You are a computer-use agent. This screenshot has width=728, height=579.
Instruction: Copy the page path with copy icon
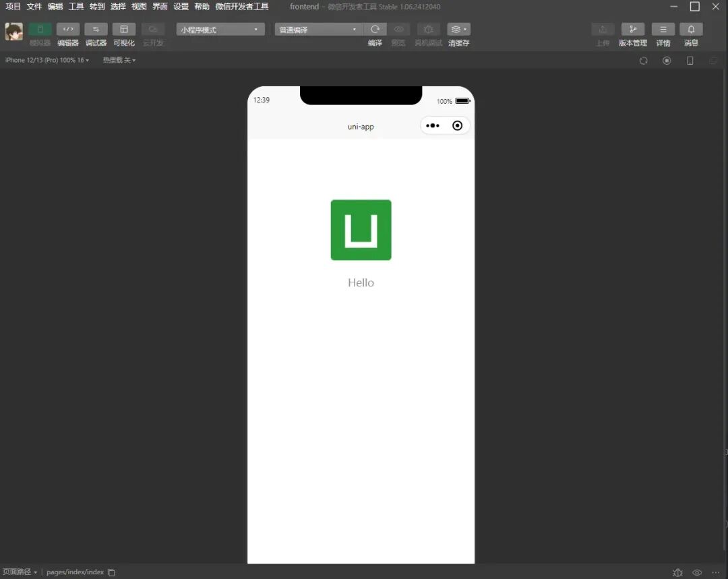pos(111,572)
